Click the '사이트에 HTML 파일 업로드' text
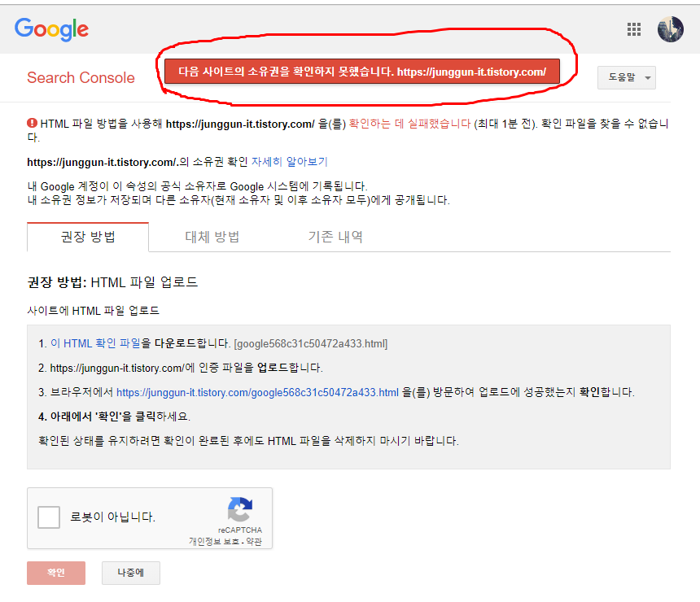700x602 pixels. point(94,311)
